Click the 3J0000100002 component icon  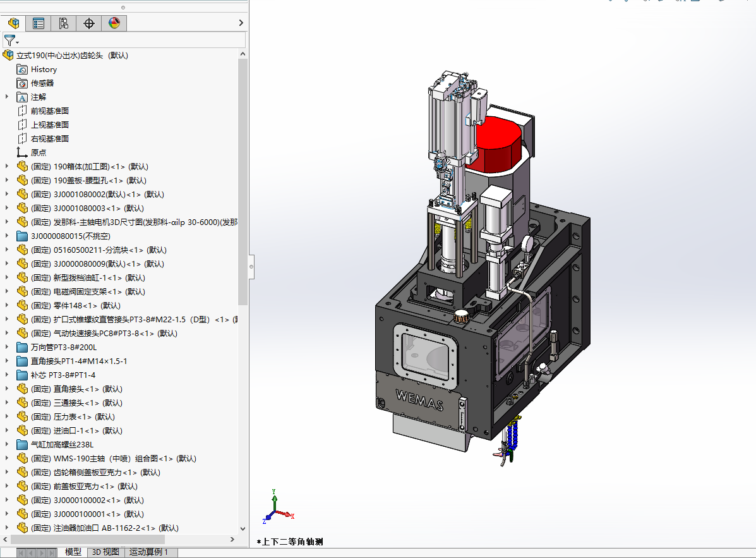[x=22, y=500]
